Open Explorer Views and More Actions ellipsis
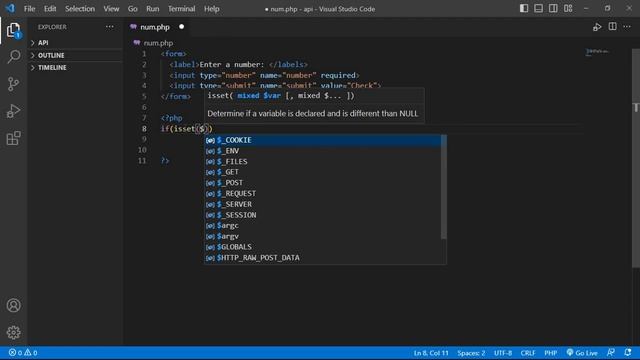Screen dimensions: 640x360 110,27
